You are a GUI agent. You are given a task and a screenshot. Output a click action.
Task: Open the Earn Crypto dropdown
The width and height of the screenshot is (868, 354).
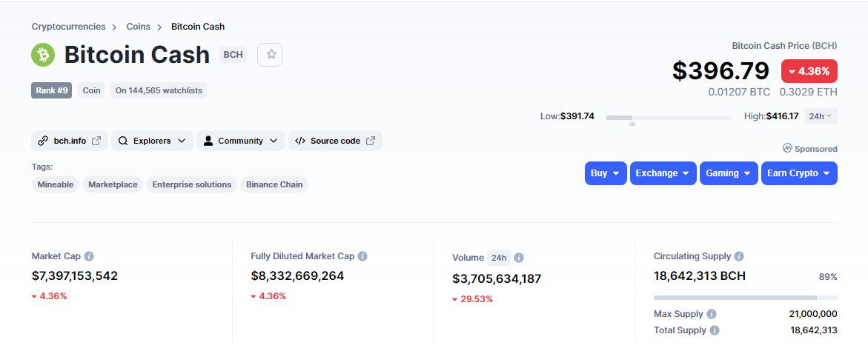pyautogui.click(x=799, y=173)
